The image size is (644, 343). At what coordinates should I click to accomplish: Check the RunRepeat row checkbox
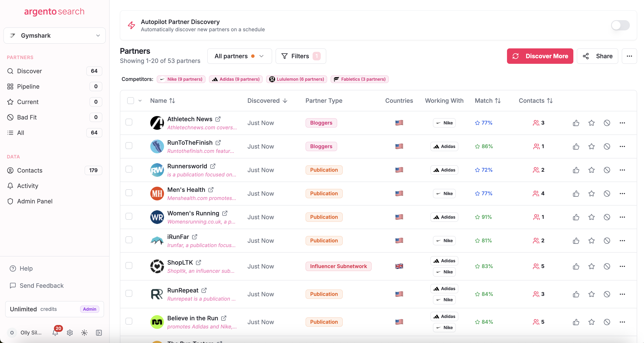[129, 293]
